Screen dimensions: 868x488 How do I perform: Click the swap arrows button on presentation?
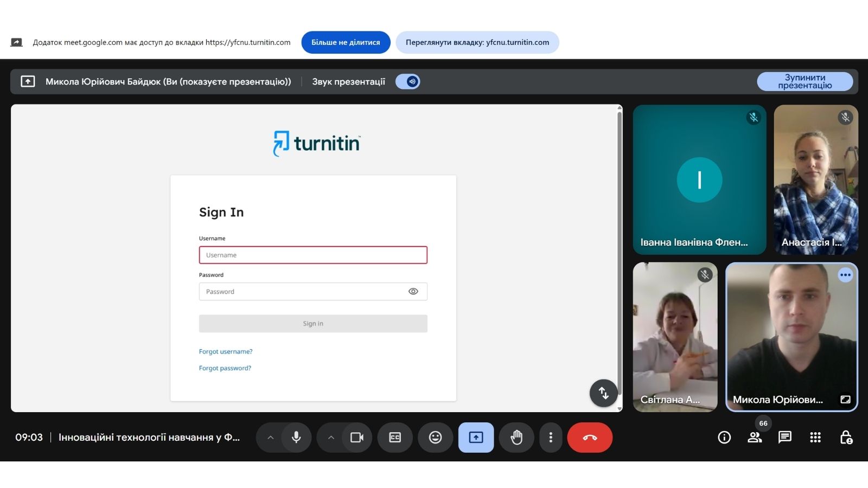tap(603, 393)
